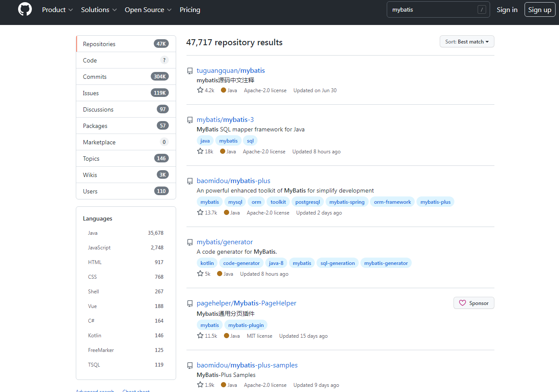Filter by Java language
Image resolution: width=559 pixels, height=392 pixels.
tap(126, 233)
